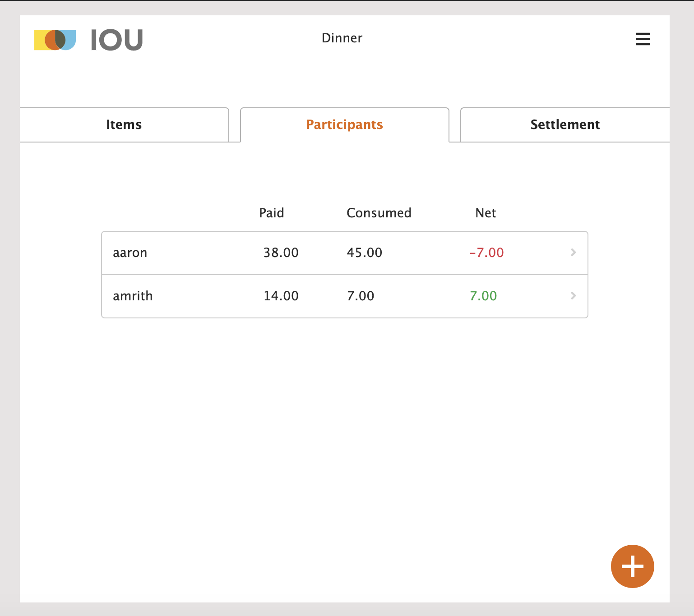Tap the add entry floating action button

click(632, 566)
